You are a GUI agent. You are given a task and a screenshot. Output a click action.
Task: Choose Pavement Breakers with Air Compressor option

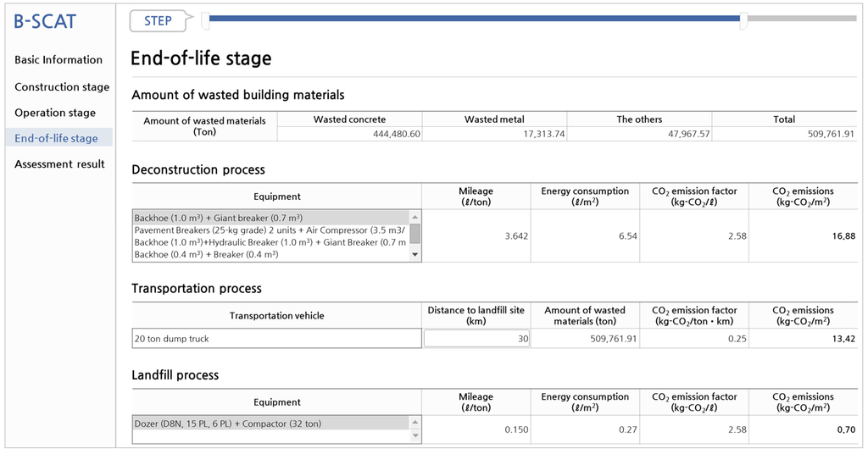(271, 230)
